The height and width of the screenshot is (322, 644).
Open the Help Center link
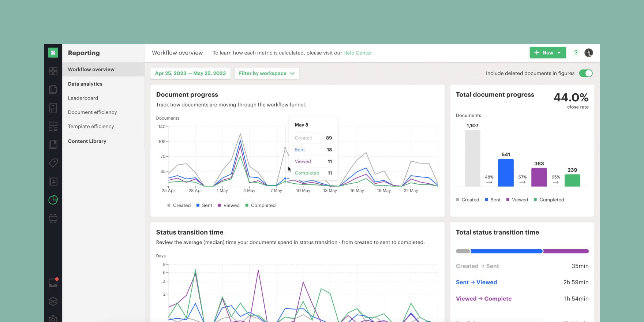pyautogui.click(x=357, y=53)
